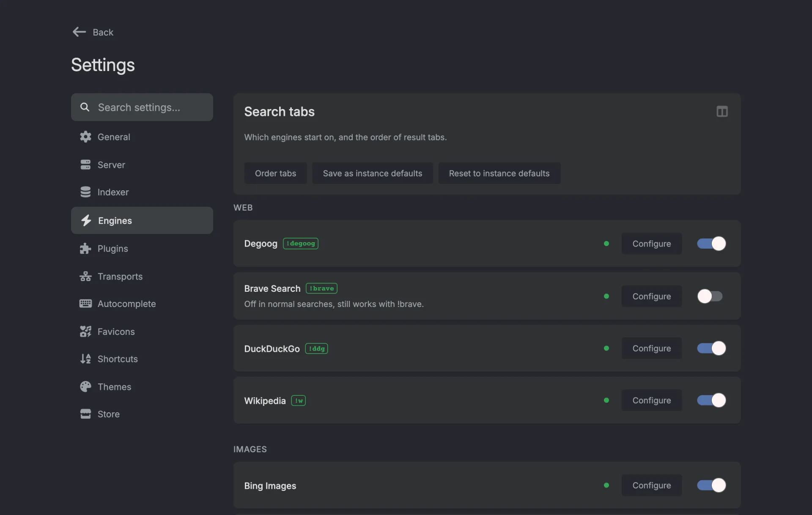Click the !brave bang badge
Screen dimensions: 812x515
coord(321,288)
